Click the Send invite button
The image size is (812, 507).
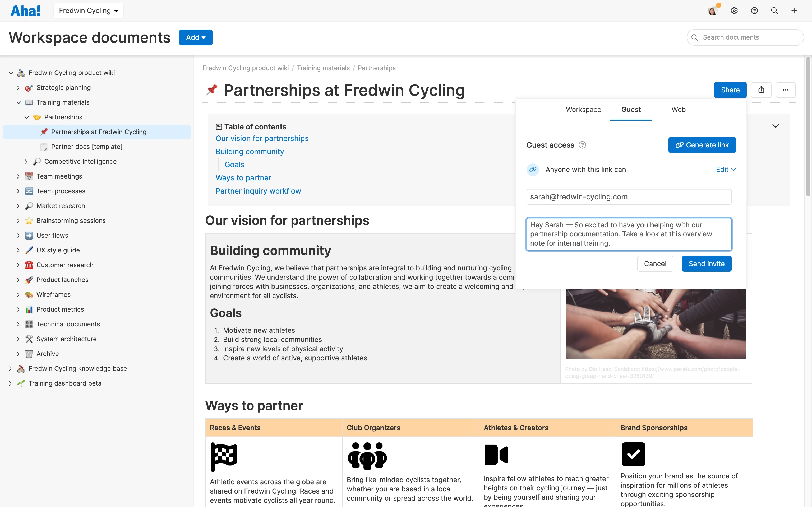[706, 264]
